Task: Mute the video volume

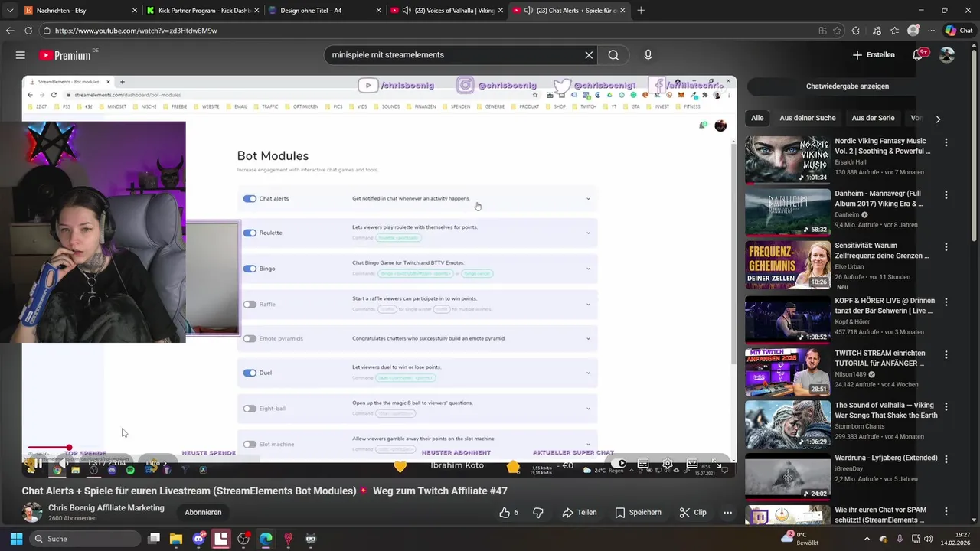Action: point(64,464)
